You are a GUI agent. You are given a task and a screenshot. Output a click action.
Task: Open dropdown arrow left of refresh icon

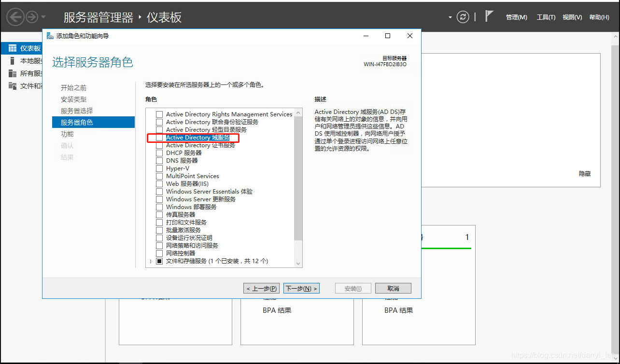pyautogui.click(x=450, y=17)
